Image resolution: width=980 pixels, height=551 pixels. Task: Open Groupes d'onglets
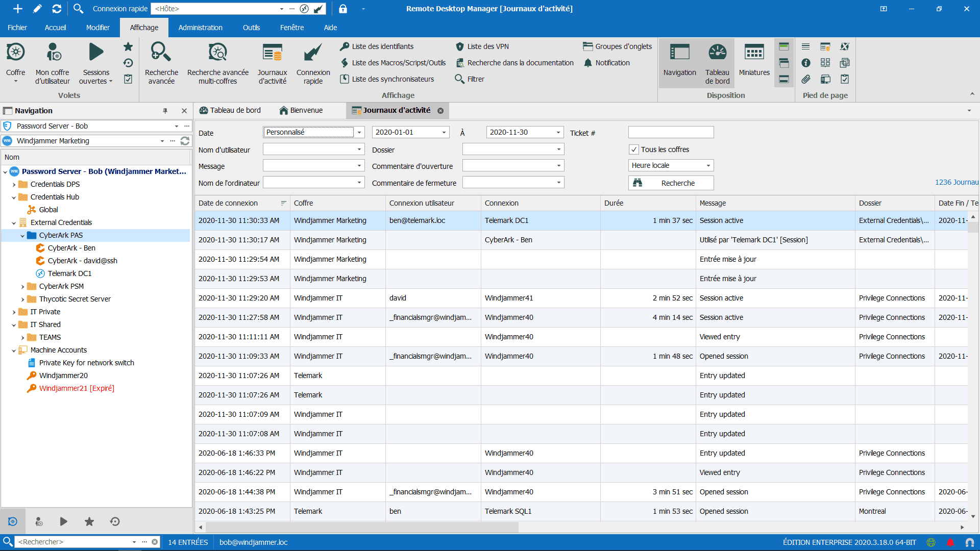(x=618, y=46)
